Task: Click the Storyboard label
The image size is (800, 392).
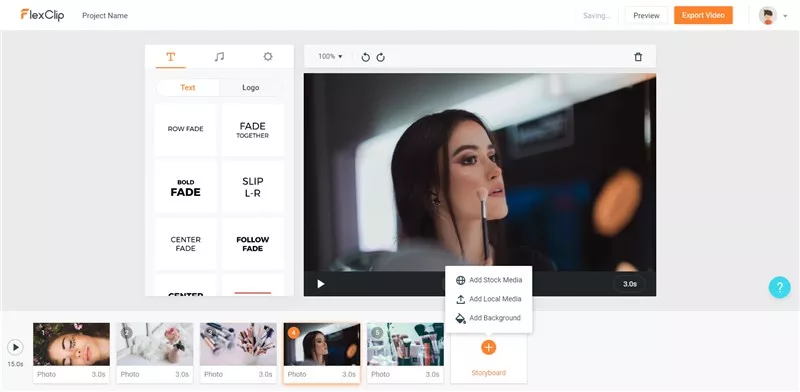Action: coord(488,373)
